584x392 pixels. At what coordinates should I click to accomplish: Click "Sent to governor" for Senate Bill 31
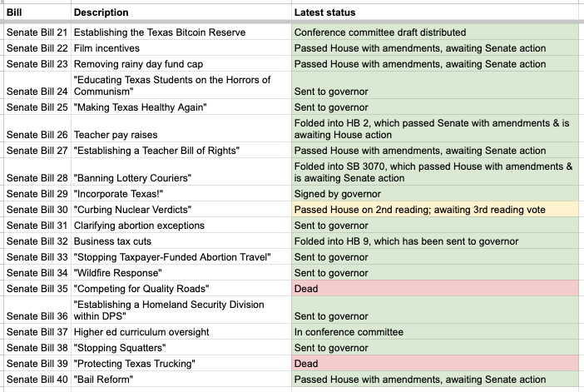click(435, 225)
